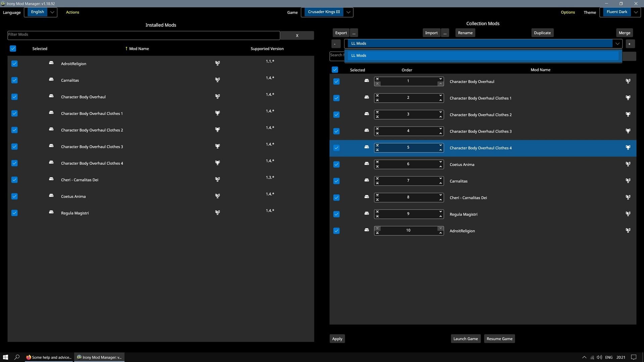Click the drive icon for installed Coetus Anima
The image size is (644, 362).
point(51,195)
